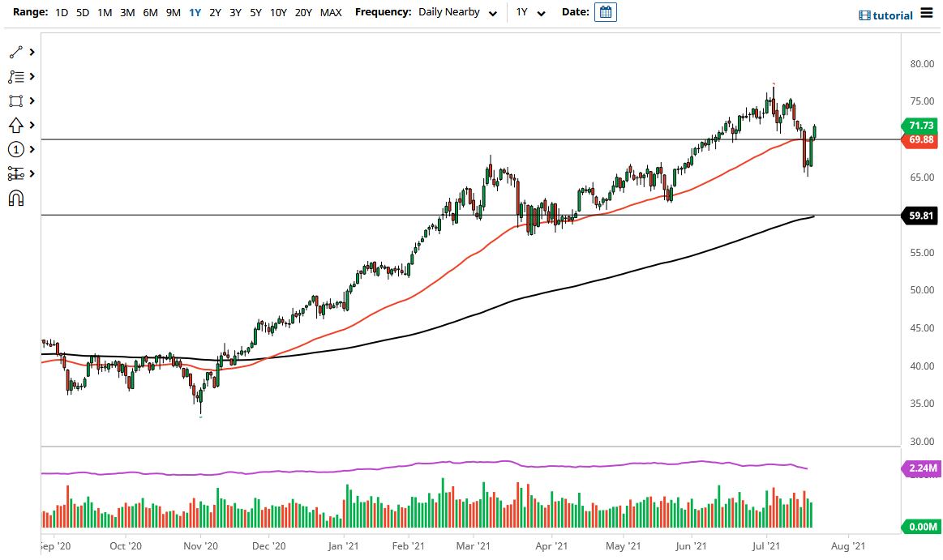Expand line tool options arrow
Viewport: 943px width, 560px height.
click(x=32, y=53)
